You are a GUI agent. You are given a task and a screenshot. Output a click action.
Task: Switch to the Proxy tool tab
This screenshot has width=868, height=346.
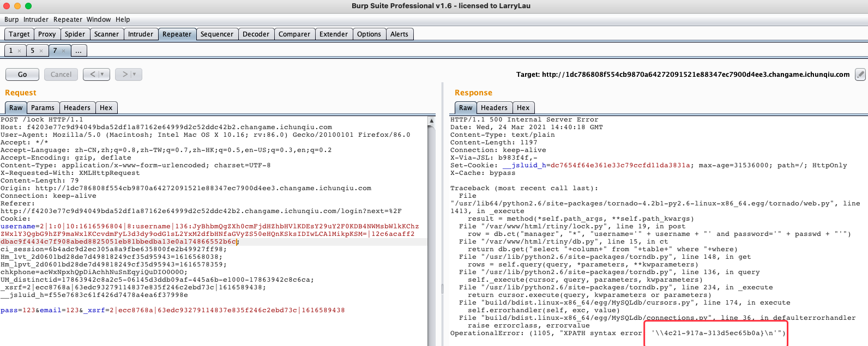click(47, 34)
